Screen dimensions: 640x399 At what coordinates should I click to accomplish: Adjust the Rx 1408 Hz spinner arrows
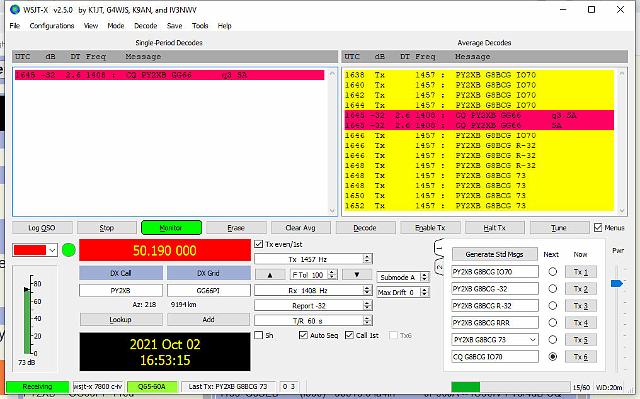pos(367,290)
